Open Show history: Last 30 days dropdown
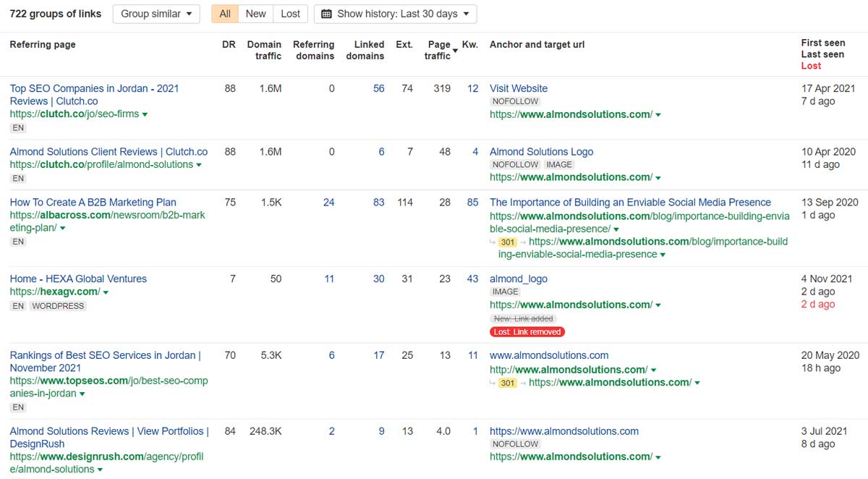The height and width of the screenshot is (479, 868). [395, 14]
